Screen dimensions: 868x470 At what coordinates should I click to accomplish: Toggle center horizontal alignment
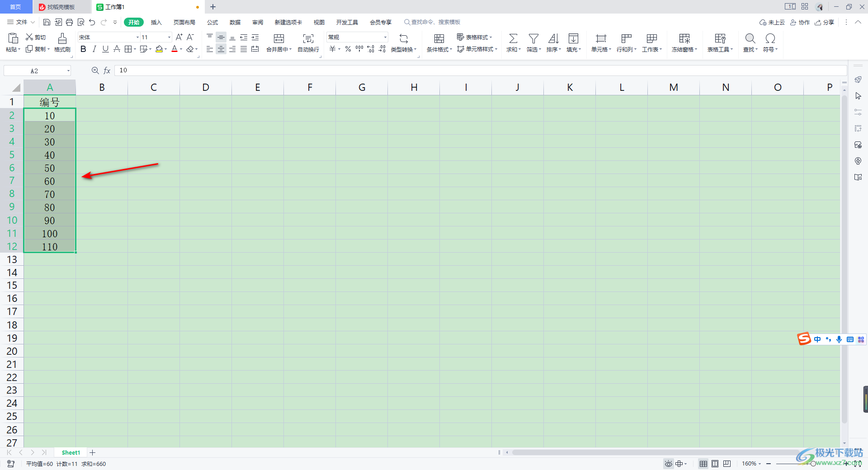click(221, 49)
